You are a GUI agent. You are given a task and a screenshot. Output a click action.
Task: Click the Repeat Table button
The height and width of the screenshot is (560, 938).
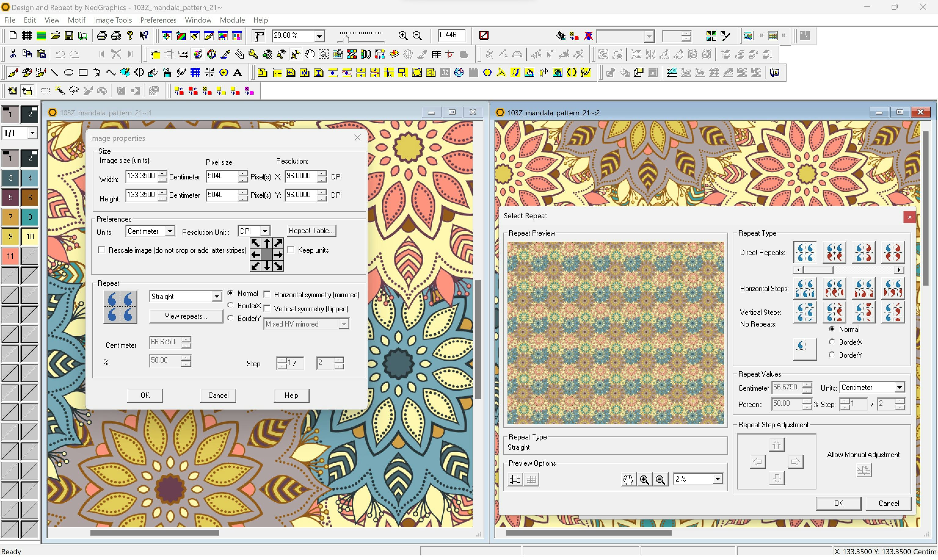point(311,231)
